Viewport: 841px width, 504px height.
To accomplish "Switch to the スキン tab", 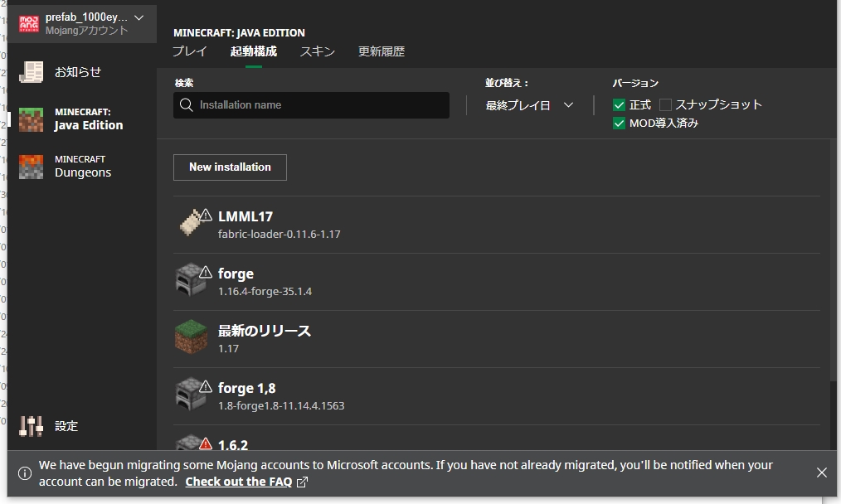I will 317,51.
